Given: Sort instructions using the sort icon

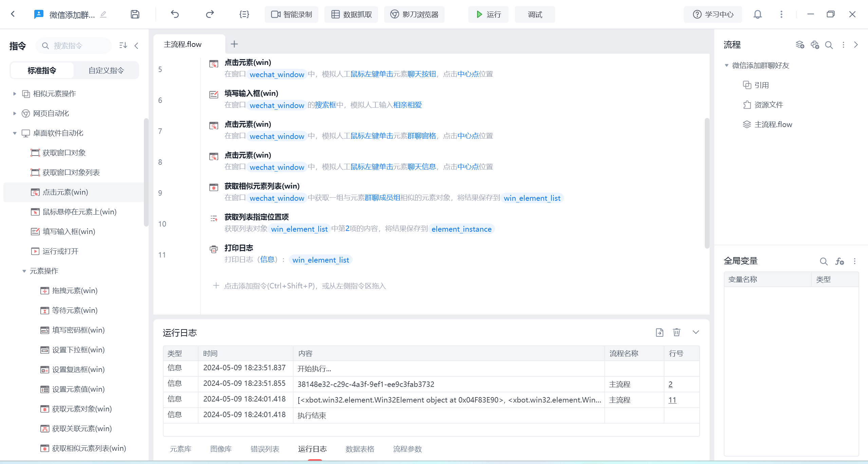Looking at the screenshot, I should click(123, 46).
